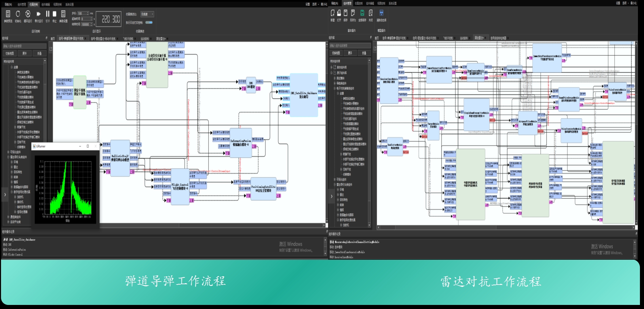The width and height of the screenshot is (644, 309).
Task: Start 循环运行 loop run
Action: [28, 14]
